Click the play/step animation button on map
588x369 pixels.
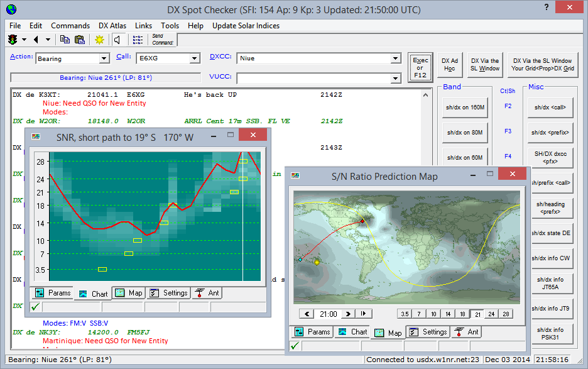click(x=363, y=314)
